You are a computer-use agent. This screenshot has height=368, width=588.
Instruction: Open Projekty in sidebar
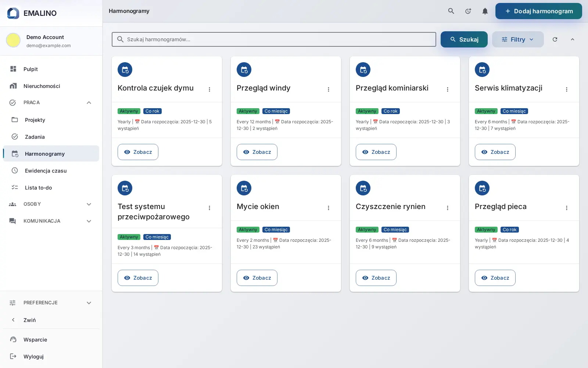coord(51,120)
